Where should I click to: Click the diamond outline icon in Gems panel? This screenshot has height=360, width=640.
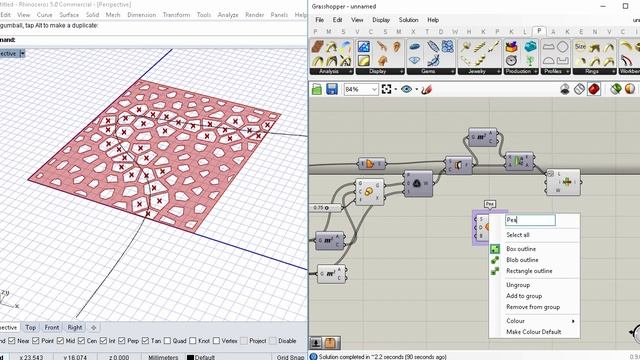[414, 60]
